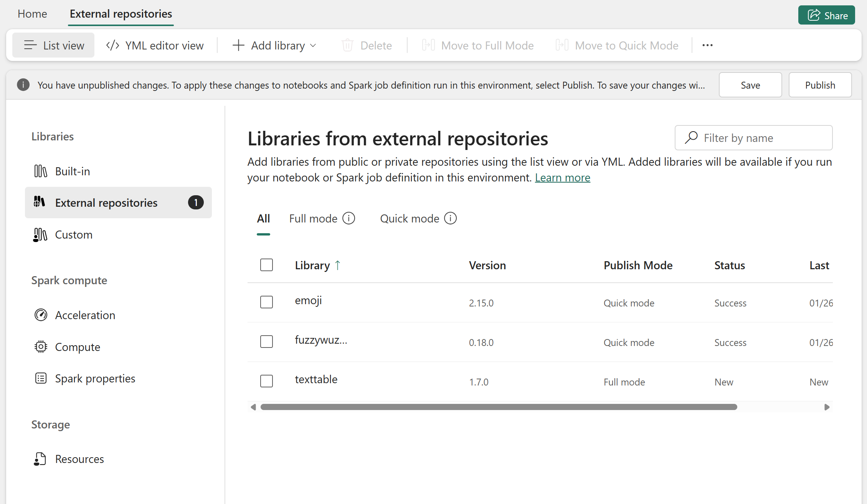The image size is (867, 504).
Task: Open Spark properties list icon
Action: point(41,378)
